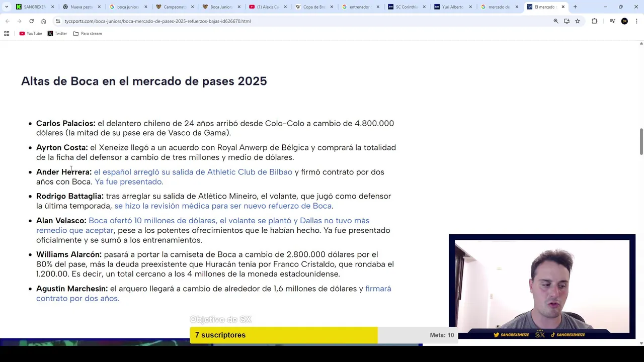This screenshot has height=362, width=644.
Task: View site information icon in address bar
Action: tap(58, 21)
